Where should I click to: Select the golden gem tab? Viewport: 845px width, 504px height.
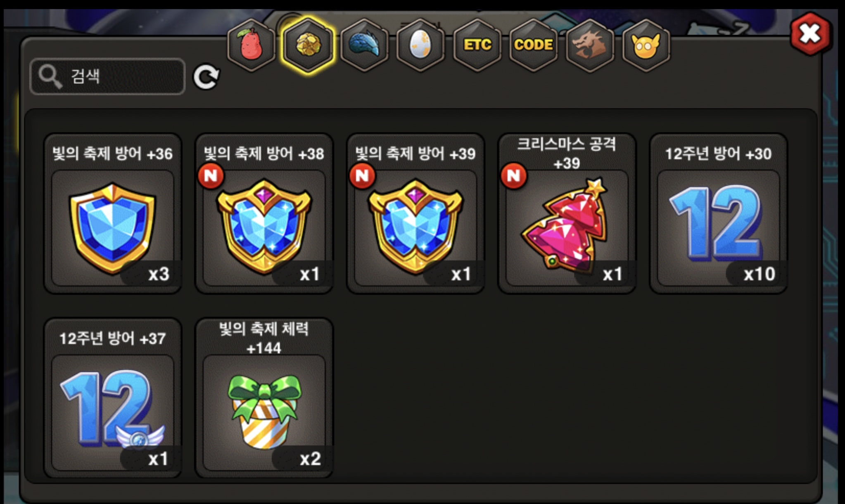coord(308,45)
